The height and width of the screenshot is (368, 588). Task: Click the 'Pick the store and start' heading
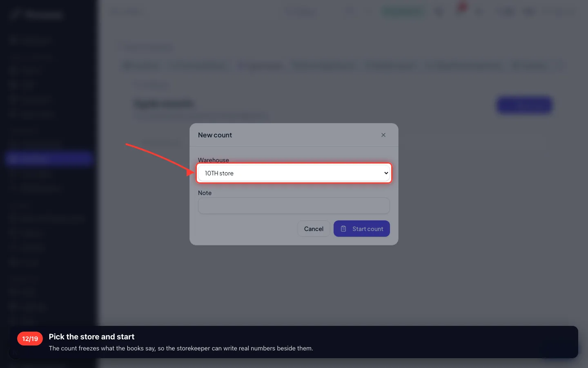pyautogui.click(x=91, y=337)
